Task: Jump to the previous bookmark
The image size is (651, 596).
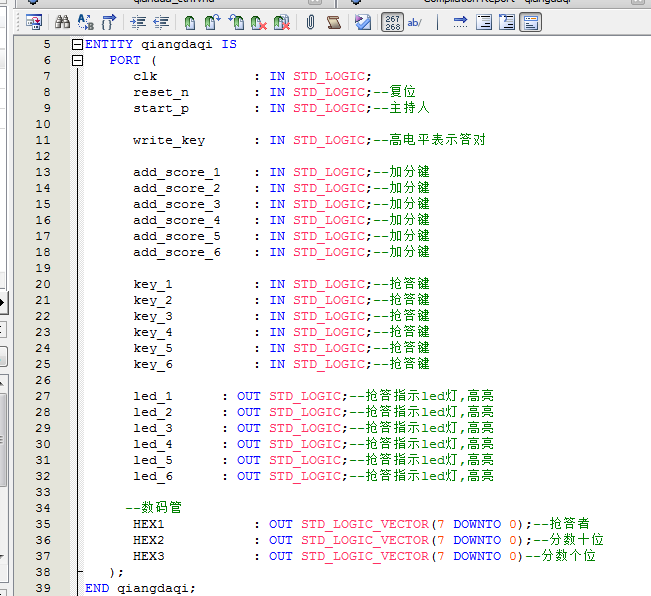Action: (x=236, y=22)
